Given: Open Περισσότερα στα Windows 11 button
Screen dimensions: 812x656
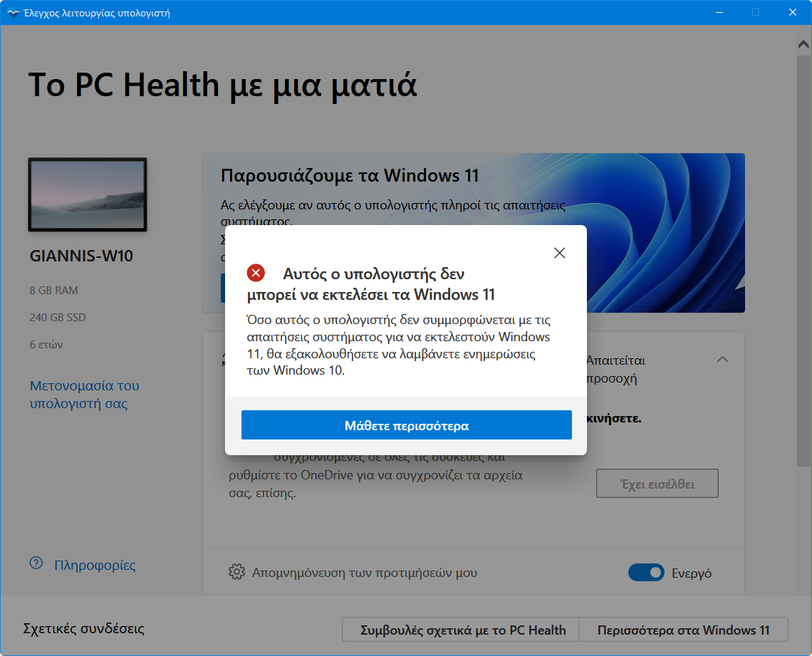Looking at the screenshot, I should [x=684, y=630].
